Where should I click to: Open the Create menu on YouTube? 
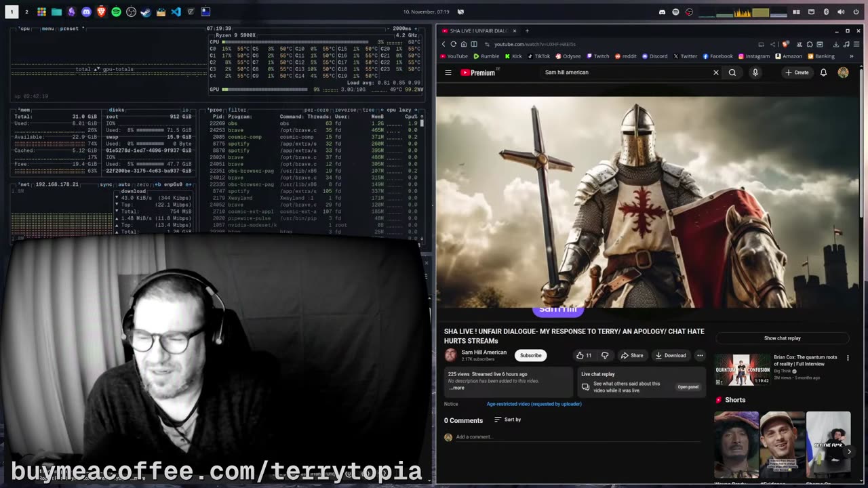tap(797, 73)
